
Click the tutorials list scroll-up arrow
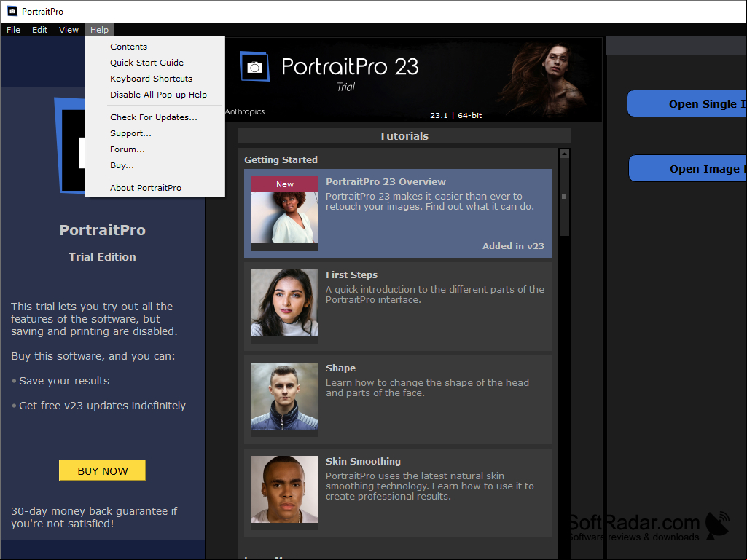click(565, 154)
